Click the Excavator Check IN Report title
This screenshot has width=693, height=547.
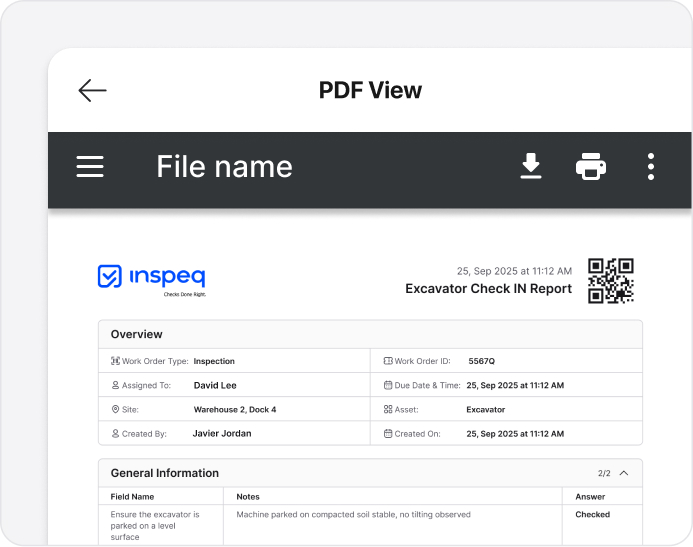pos(488,289)
